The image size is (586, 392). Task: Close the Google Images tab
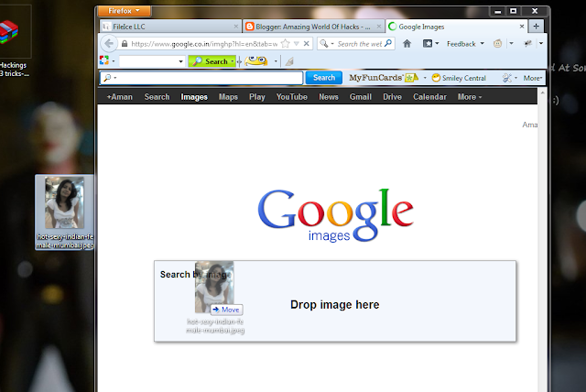tap(522, 27)
